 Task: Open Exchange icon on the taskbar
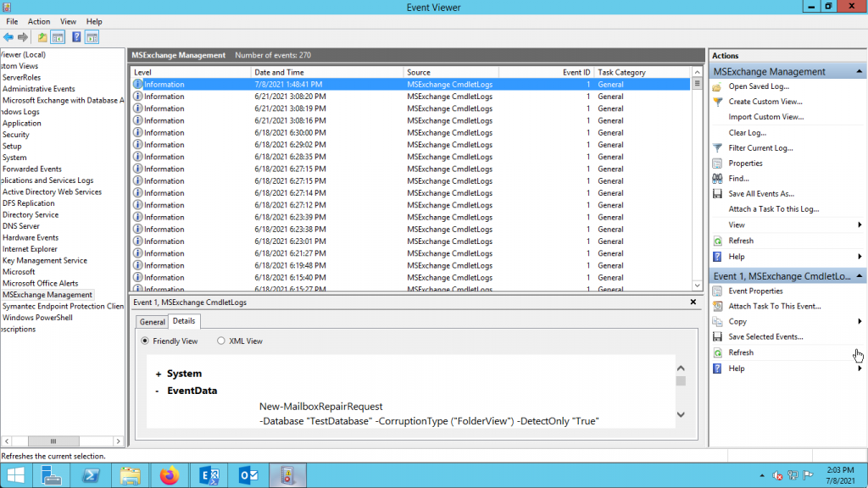click(x=209, y=475)
